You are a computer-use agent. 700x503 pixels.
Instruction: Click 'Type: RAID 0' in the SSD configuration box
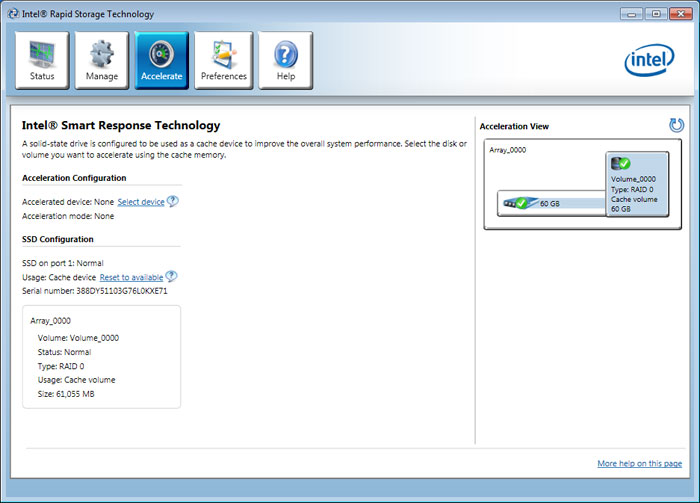click(x=61, y=366)
